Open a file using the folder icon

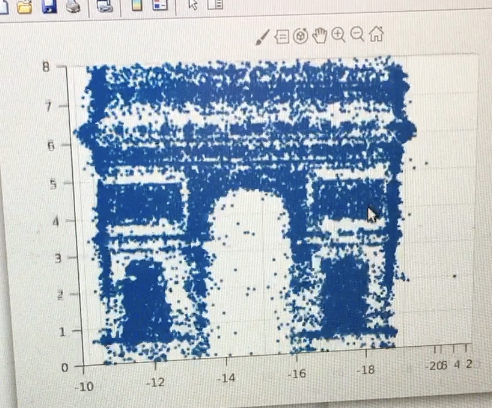(25, 6)
